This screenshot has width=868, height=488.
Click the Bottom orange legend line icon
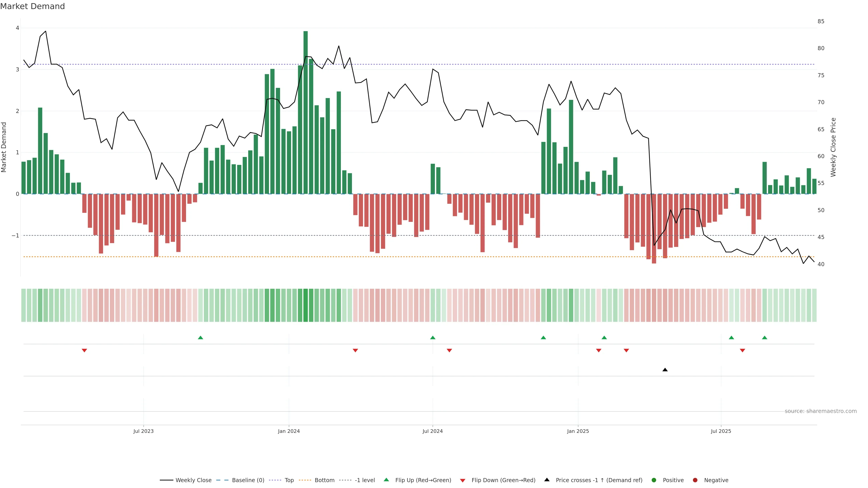point(305,480)
